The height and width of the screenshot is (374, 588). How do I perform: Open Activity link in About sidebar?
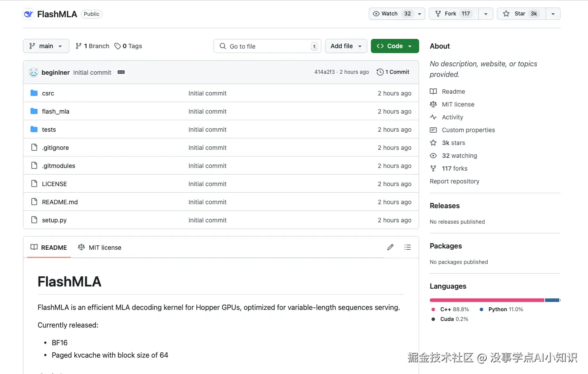click(447, 117)
